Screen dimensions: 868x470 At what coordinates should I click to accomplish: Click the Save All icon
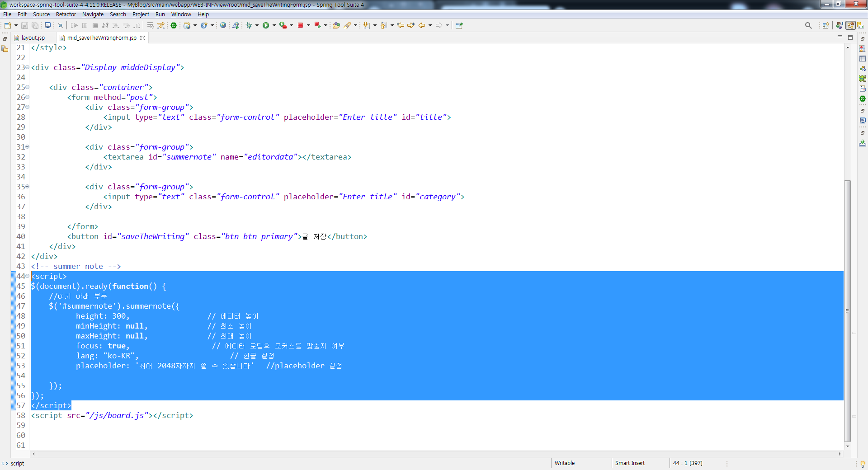(35, 25)
